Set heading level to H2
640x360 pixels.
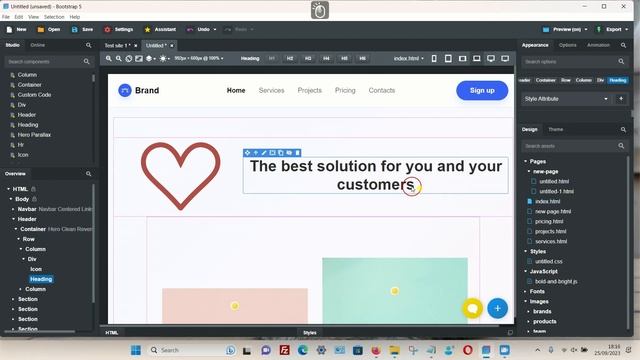click(x=290, y=59)
